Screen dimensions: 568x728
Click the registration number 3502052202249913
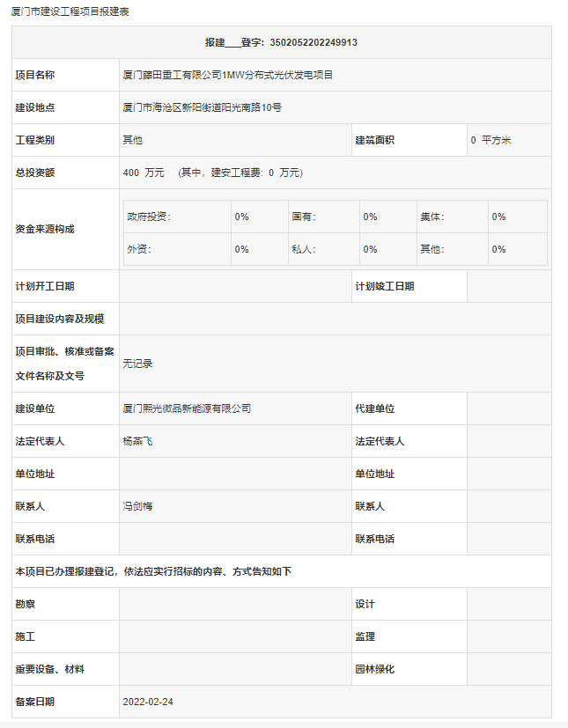click(x=313, y=42)
